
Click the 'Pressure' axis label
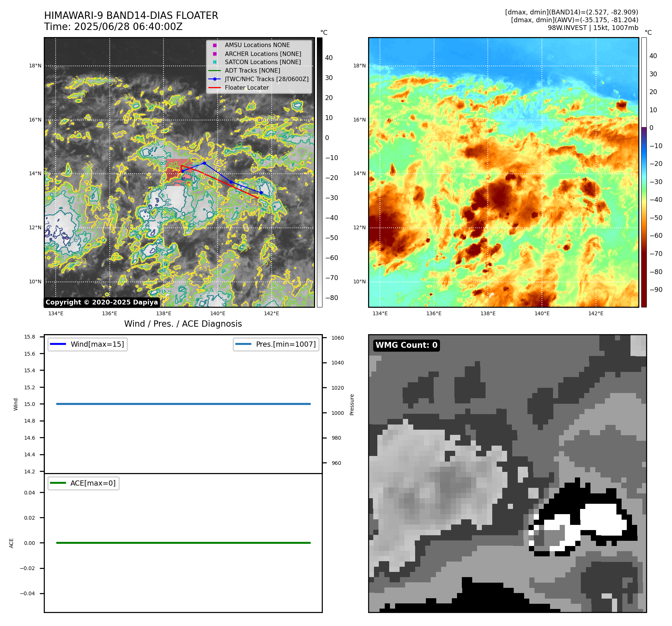click(x=352, y=404)
